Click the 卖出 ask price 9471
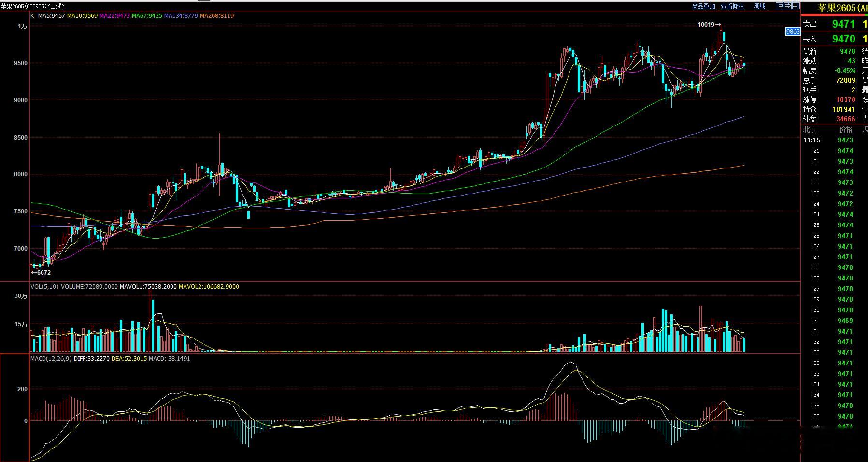Viewport: 868px width, 462px height. [843, 24]
